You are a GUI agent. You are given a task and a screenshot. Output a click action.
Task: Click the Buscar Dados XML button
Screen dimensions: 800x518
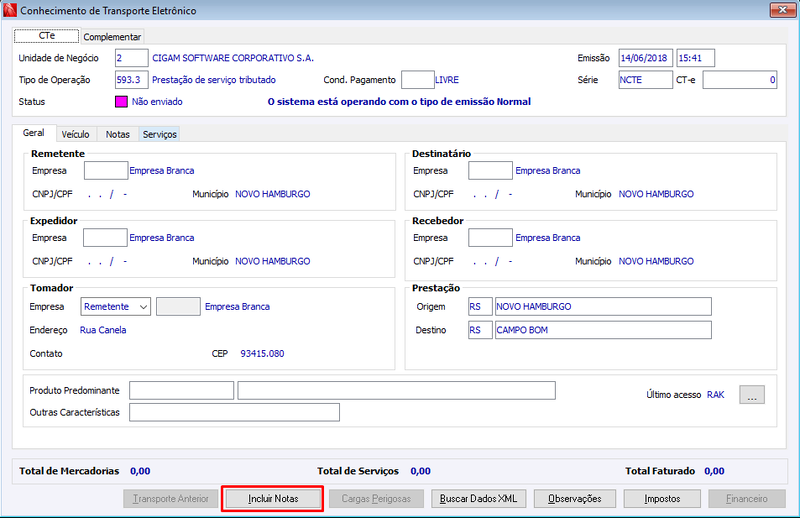(x=479, y=499)
